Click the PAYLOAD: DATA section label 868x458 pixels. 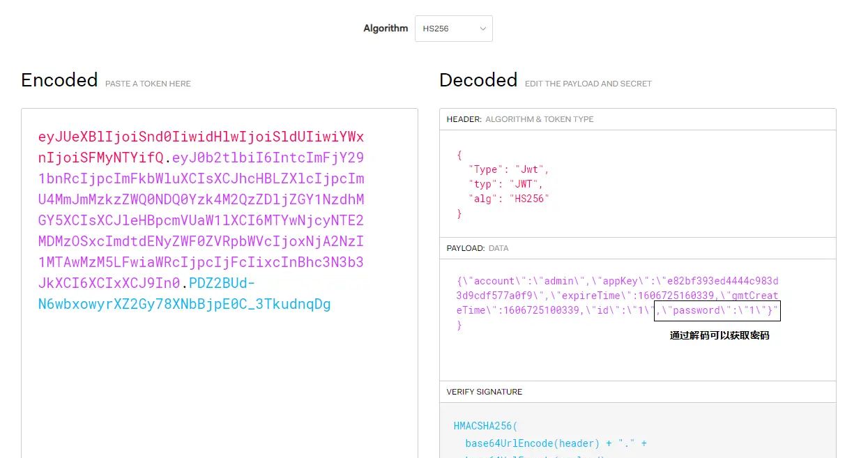click(478, 248)
